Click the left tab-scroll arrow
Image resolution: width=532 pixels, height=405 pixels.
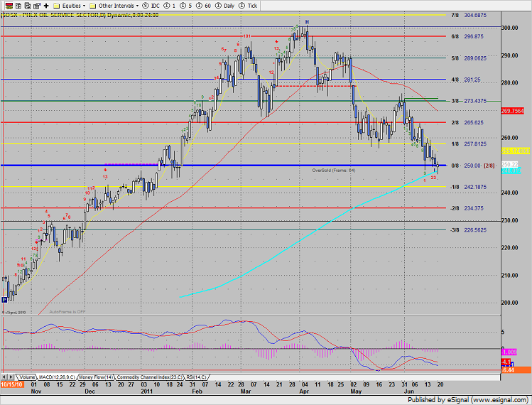[x=4, y=377]
